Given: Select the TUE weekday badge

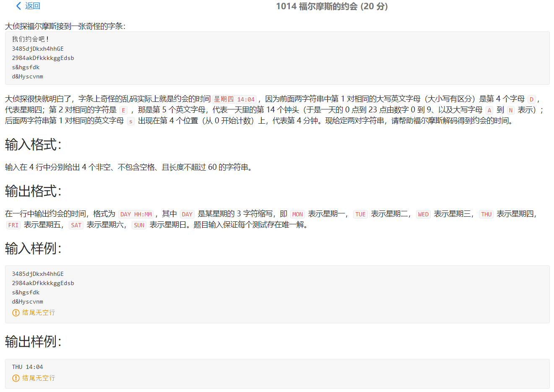Looking at the screenshot, I should [360, 214].
